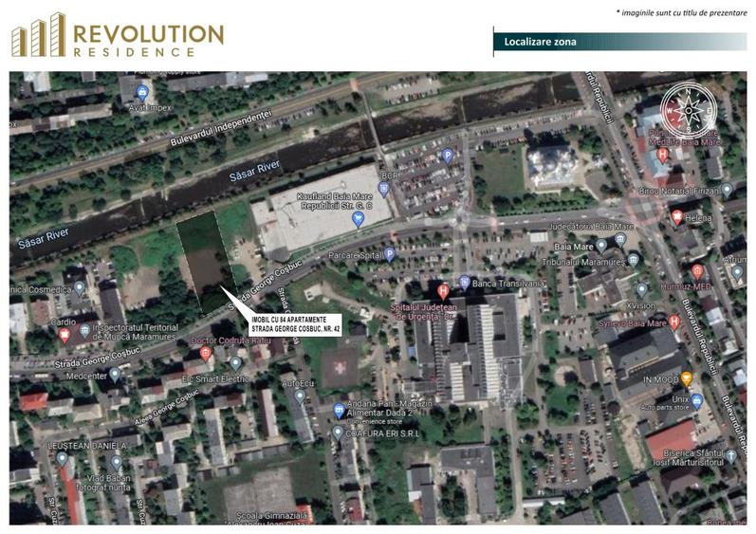
Task: Select the parking pin north of Kaufland
Action: point(448,156)
